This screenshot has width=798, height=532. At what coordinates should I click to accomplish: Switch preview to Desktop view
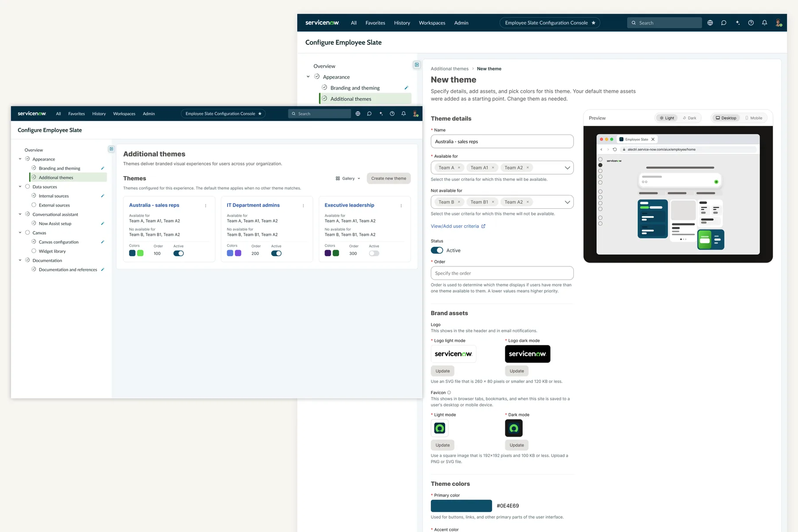pyautogui.click(x=726, y=118)
